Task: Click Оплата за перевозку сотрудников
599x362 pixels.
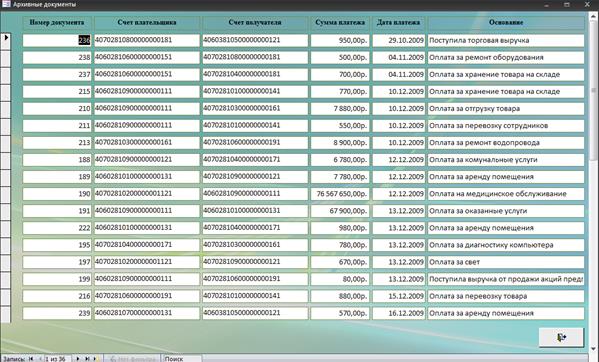Action: tap(506, 126)
